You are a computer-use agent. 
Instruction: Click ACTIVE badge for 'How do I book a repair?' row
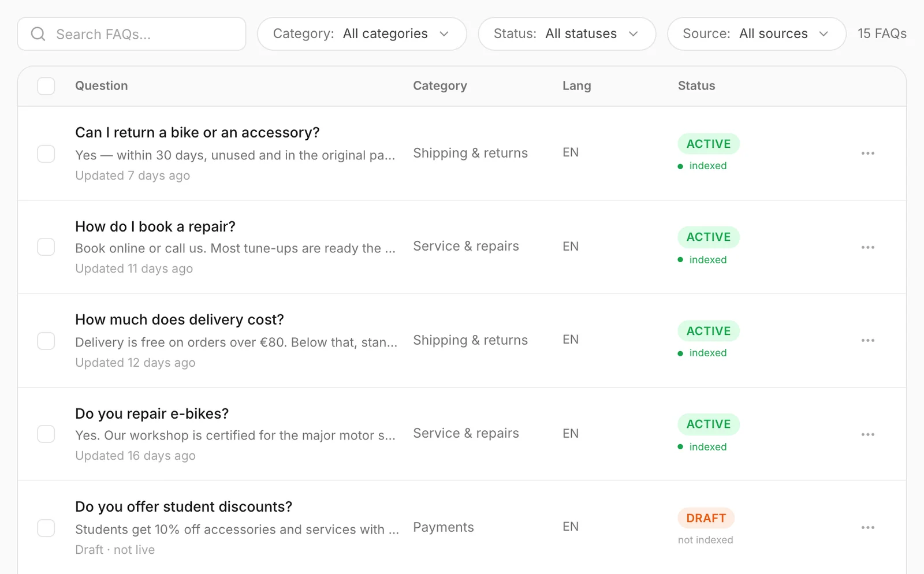point(709,237)
